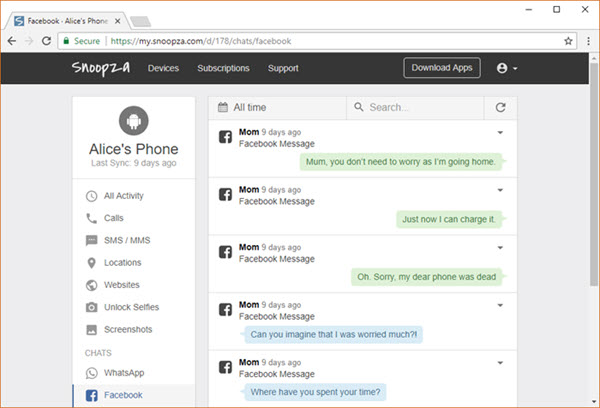
Task: Click the bubble 'Can you imagine that I was worried much?!'
Action: (333, 335)
